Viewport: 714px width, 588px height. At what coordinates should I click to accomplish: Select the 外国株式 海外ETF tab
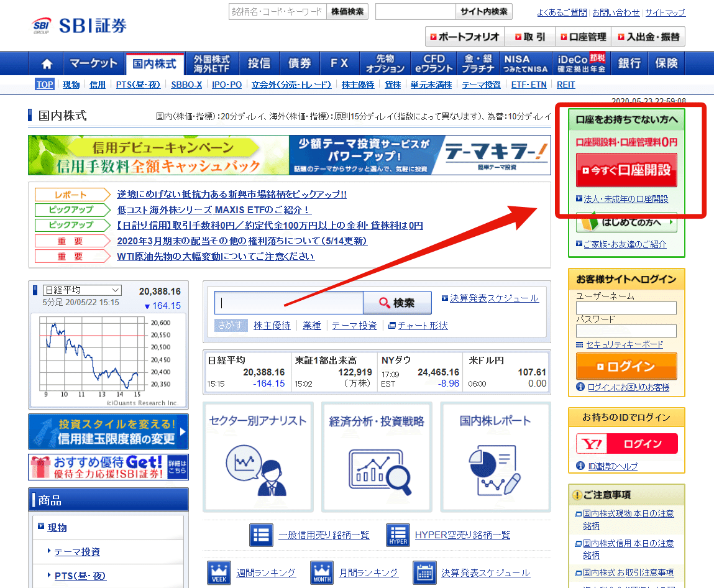(x=212, y=63)
